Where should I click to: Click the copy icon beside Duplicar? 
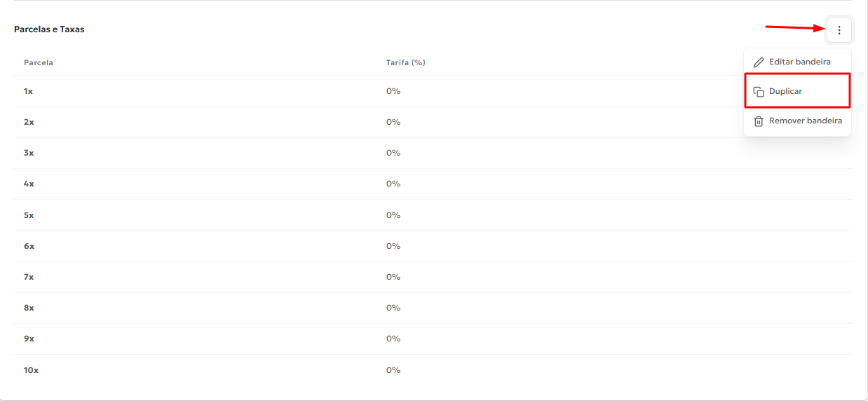(x=758, y=92)
